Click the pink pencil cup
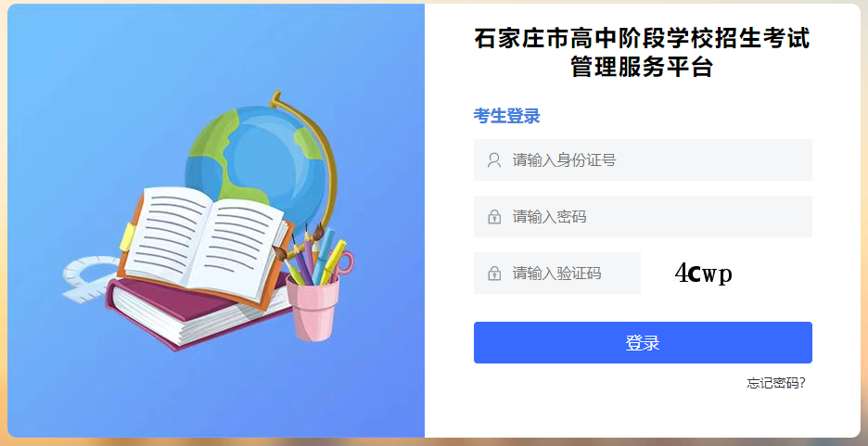Viewport: 868px width, 446px height. point(313,307)
